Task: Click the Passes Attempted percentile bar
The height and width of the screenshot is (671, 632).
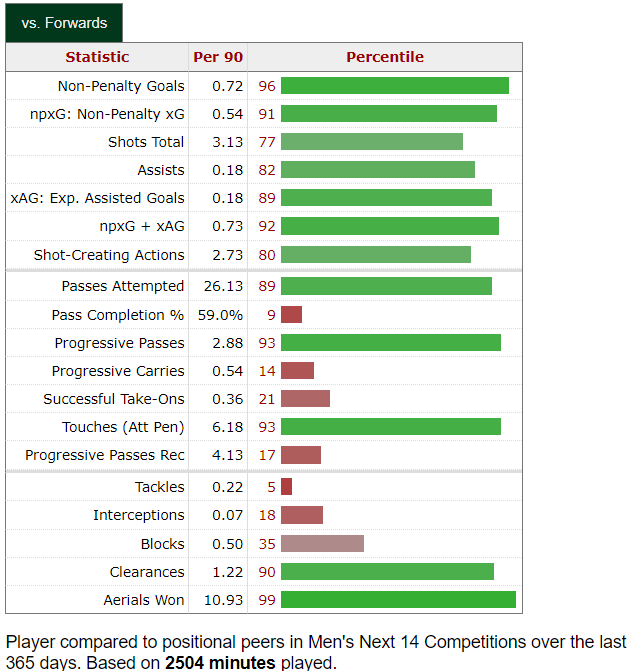Action: pos(386,286)
